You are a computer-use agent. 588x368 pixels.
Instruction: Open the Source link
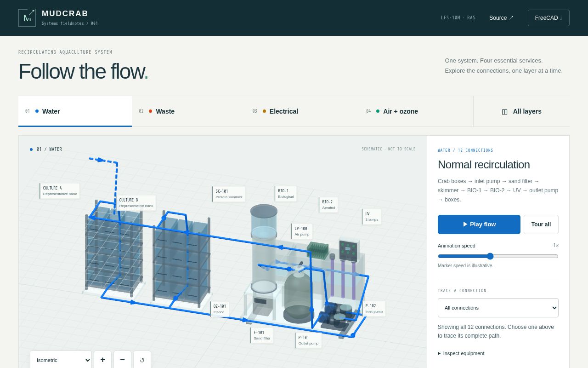[502, 18]
